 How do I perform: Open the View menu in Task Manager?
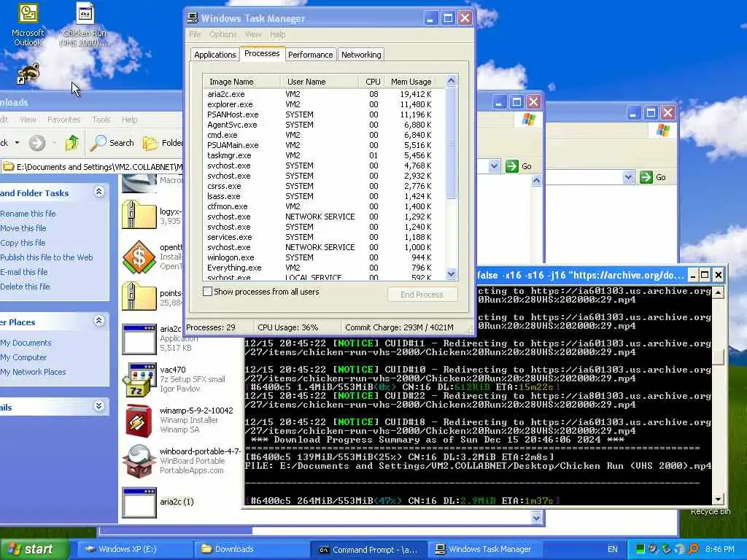click(253, 34)
